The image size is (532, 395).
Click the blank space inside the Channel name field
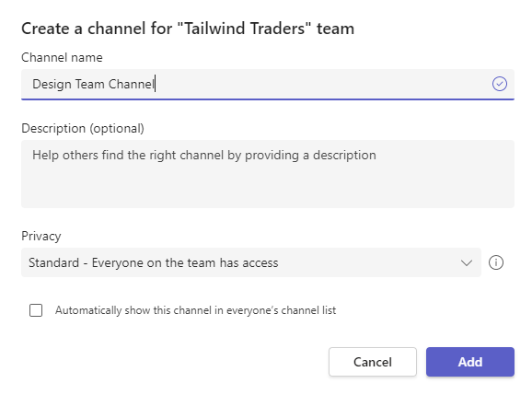point(322,84)
